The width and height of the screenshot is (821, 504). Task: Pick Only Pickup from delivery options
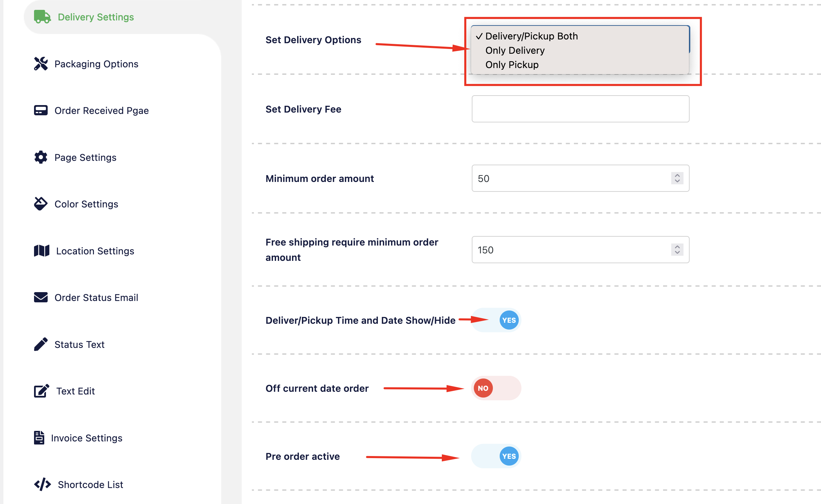(512, 65)
